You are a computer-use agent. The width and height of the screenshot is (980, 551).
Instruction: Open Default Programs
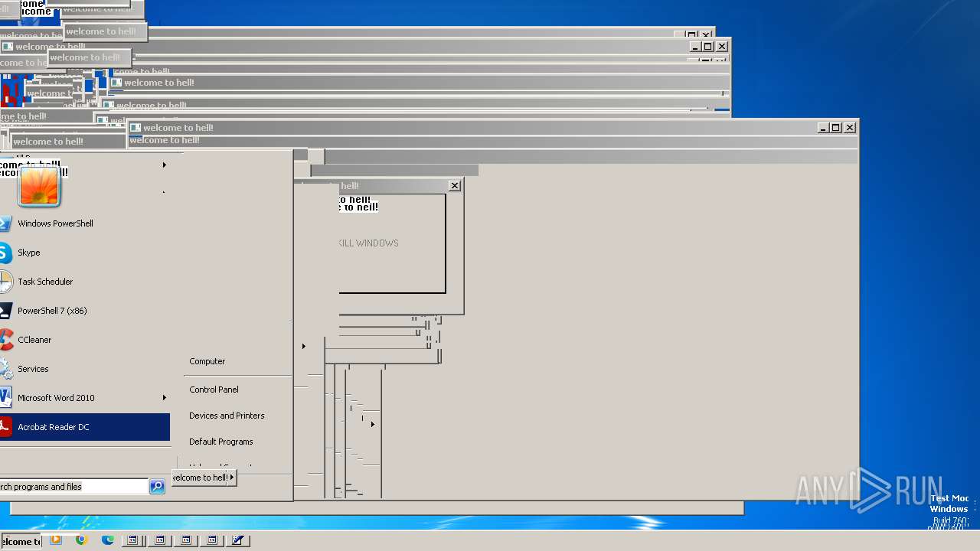pyautogui.click(x=221, y=442)
